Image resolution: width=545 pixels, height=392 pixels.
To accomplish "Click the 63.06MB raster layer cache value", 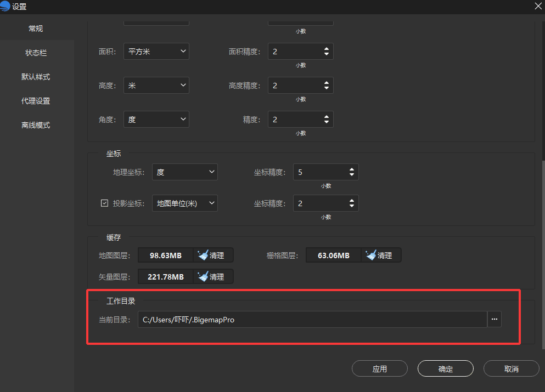I will click(334, 255).
